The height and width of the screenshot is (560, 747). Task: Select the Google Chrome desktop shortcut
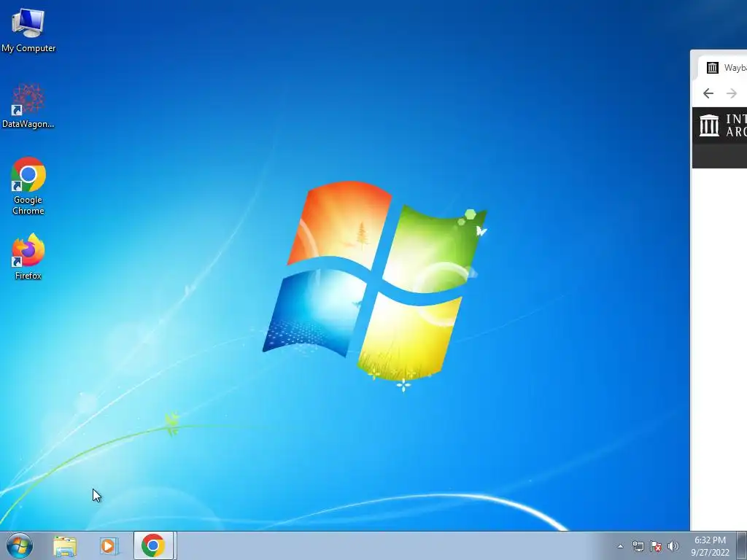point(28,186)
